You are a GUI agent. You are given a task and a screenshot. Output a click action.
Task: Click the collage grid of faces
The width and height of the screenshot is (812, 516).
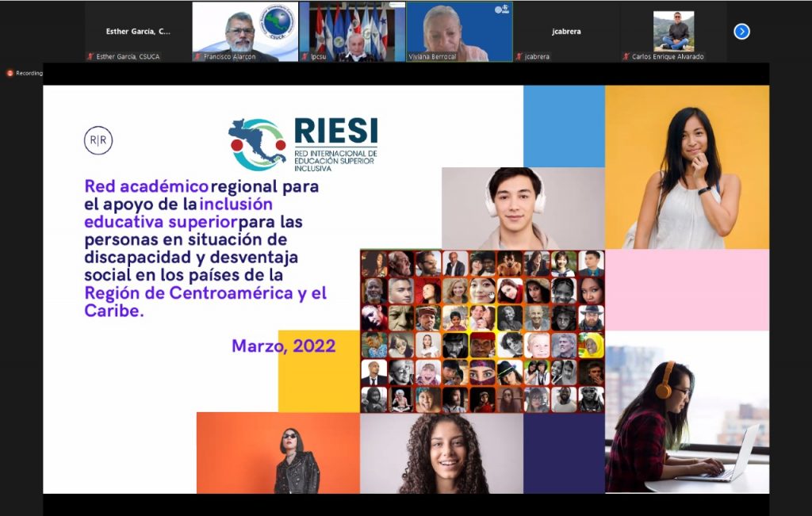[x=482, y=331]
